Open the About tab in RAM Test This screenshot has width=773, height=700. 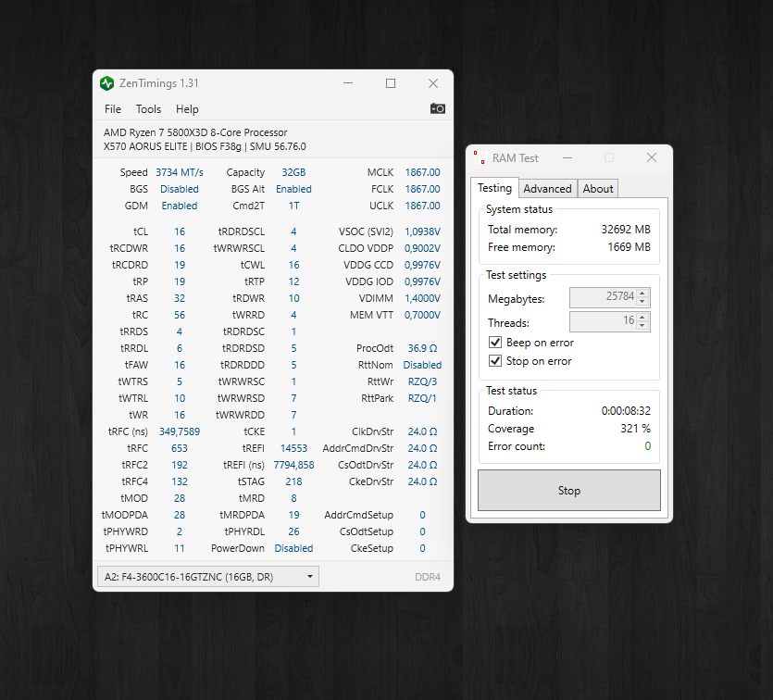click(597, 189)
